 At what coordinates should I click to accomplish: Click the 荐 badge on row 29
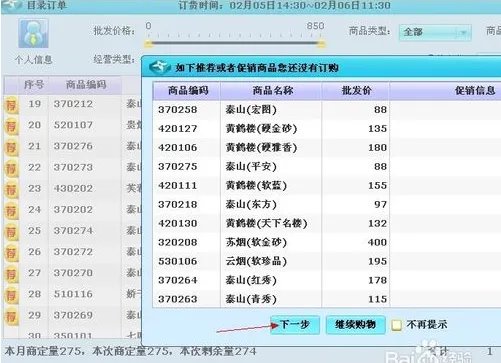(x=11, y=317)
